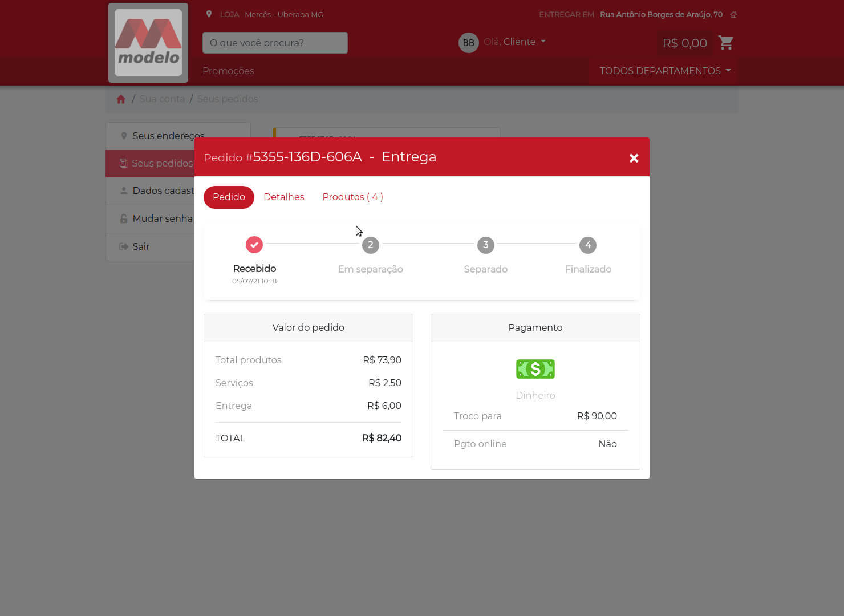Click step 2 Em separação marker
This screenshot has height=616, width=844.
[x=370, y=245]
